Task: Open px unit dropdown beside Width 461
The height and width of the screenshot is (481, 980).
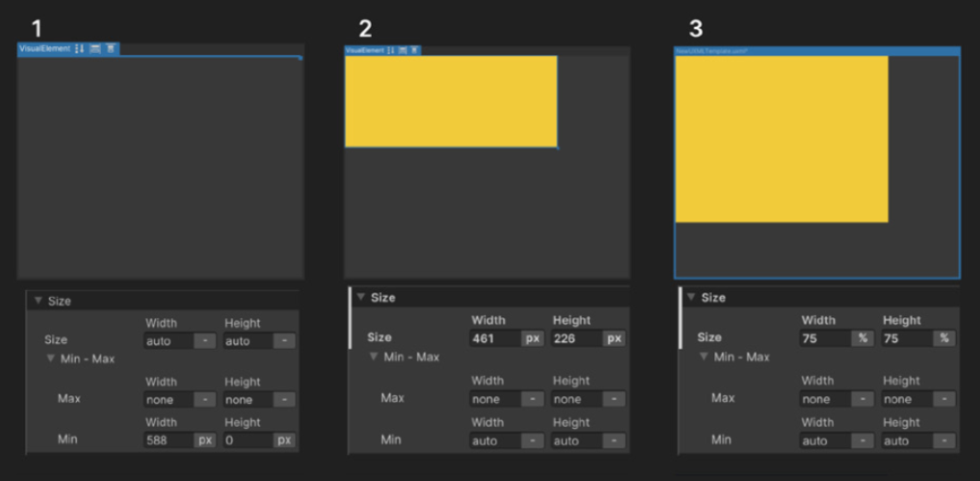Action: coord(533,338)
